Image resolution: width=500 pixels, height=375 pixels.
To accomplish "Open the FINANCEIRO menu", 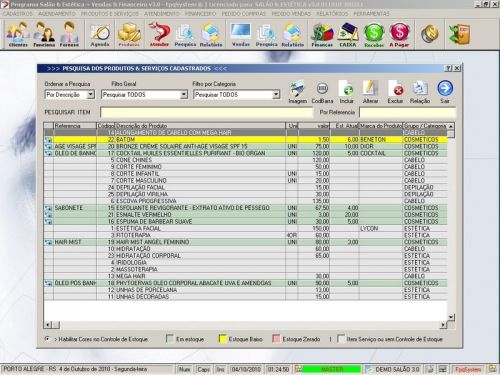I will tap(201, 14).
